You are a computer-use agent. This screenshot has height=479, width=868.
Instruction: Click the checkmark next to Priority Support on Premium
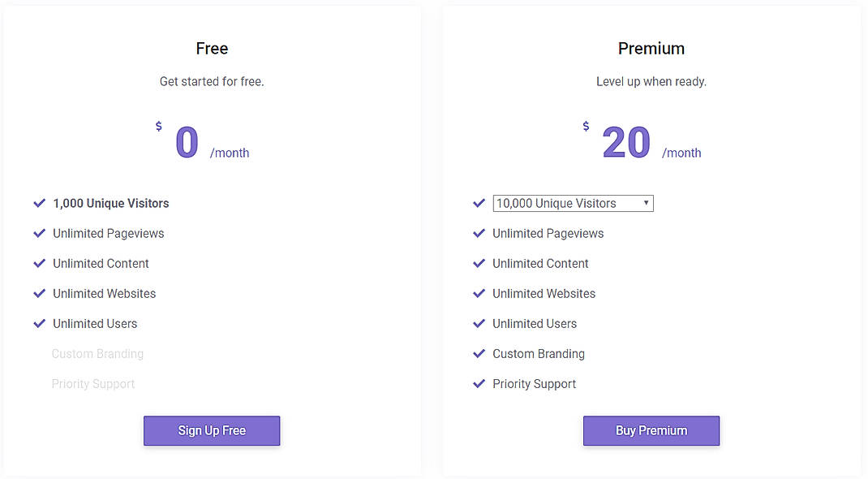(x=479, y=383)
